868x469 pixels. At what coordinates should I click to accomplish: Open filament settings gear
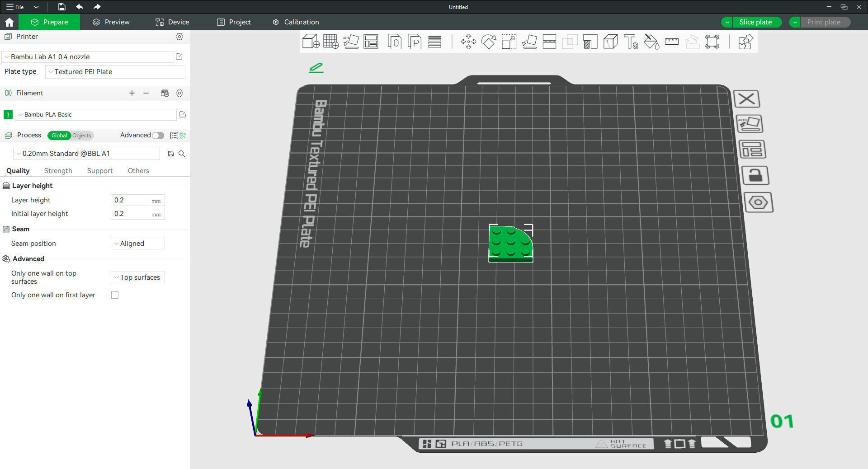click(x=179, y=93)
